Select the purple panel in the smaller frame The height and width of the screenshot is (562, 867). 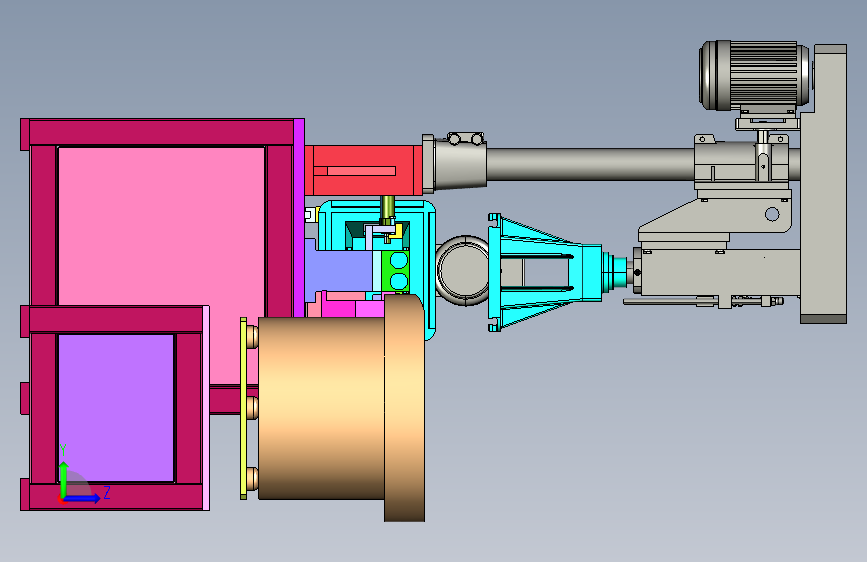click(116, 408)
